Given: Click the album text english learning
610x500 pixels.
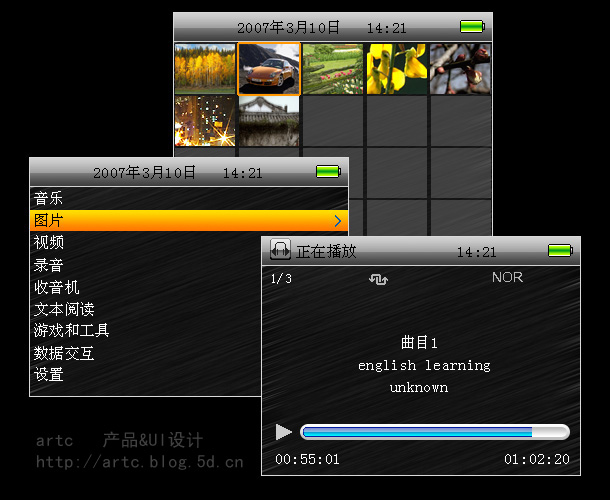Looking at the screenshot, I should [424, 365].
